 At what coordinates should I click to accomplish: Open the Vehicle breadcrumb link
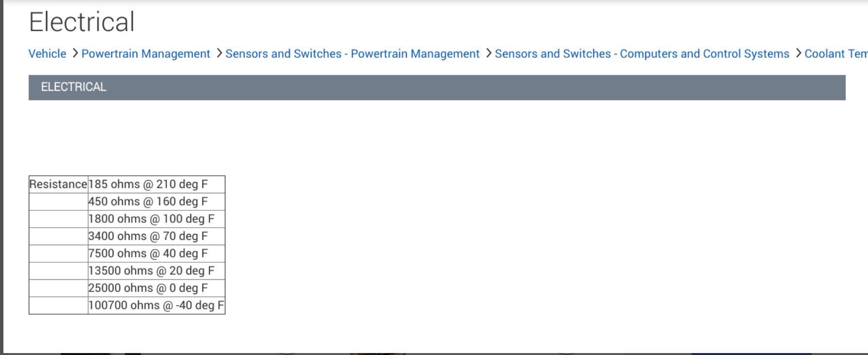47,54
